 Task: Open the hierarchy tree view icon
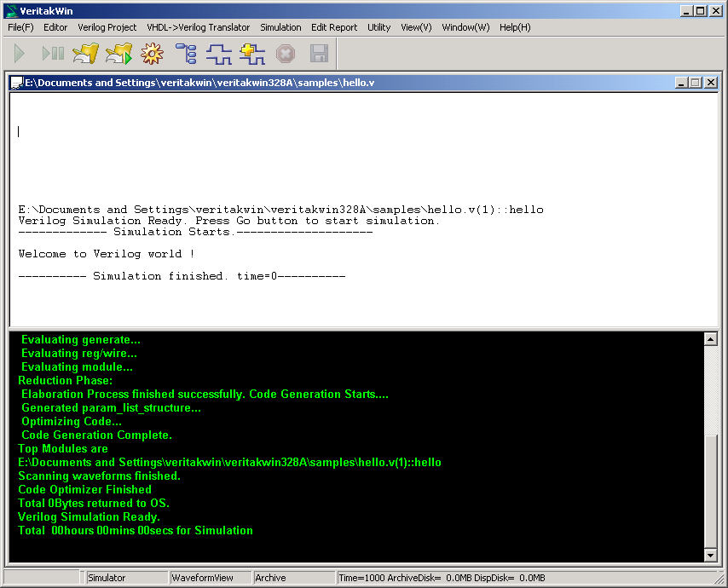click(x=186, y=54)
